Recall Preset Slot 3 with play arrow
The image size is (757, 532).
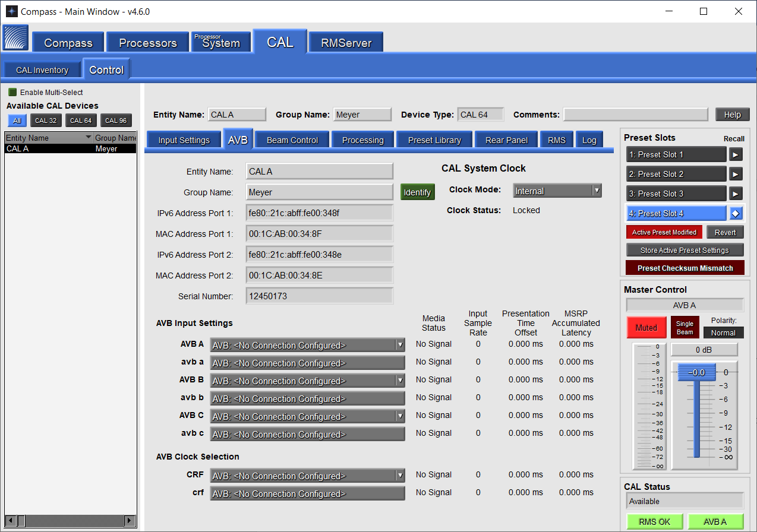[736, 194]
